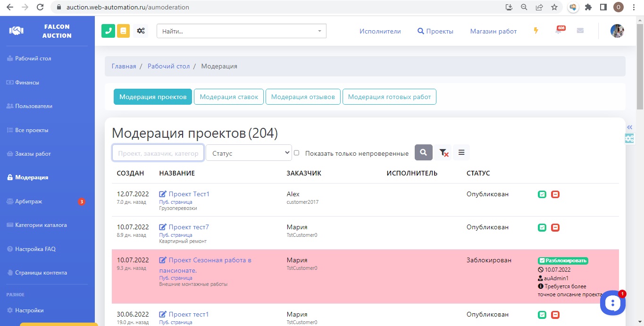Open the Найти search dropdown
Screen dimensions: 644x326
pos(241,31)
